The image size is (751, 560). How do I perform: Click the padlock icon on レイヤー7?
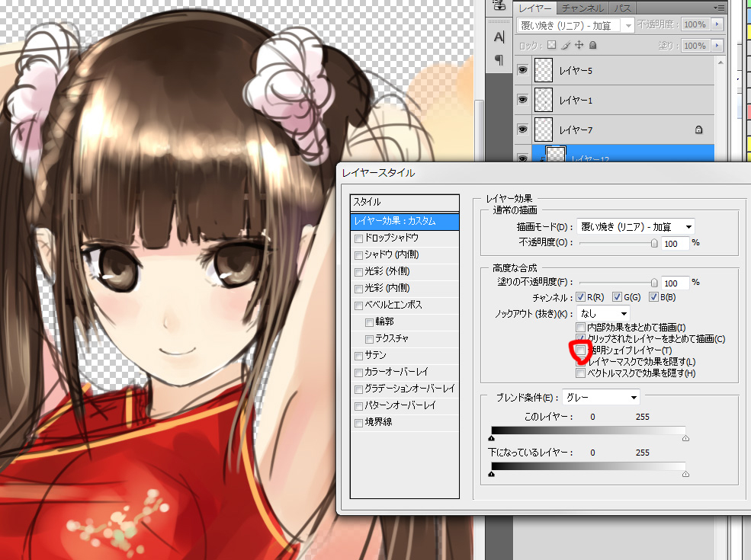pos(699,130)
